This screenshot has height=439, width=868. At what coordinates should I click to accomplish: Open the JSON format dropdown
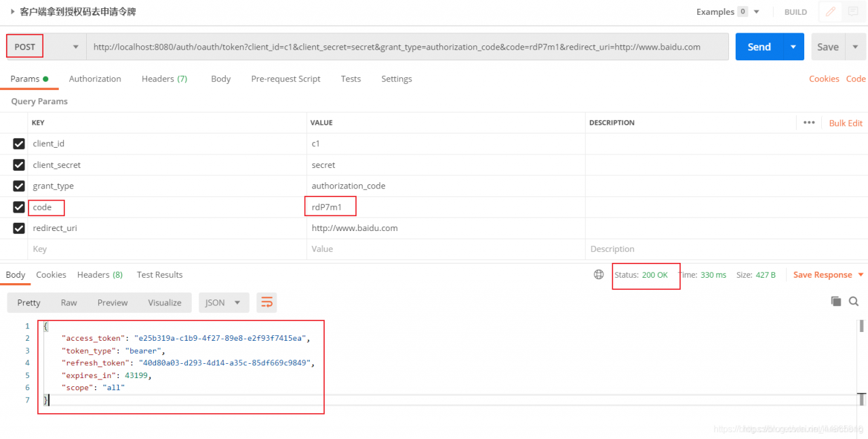(x=224, y=302)
